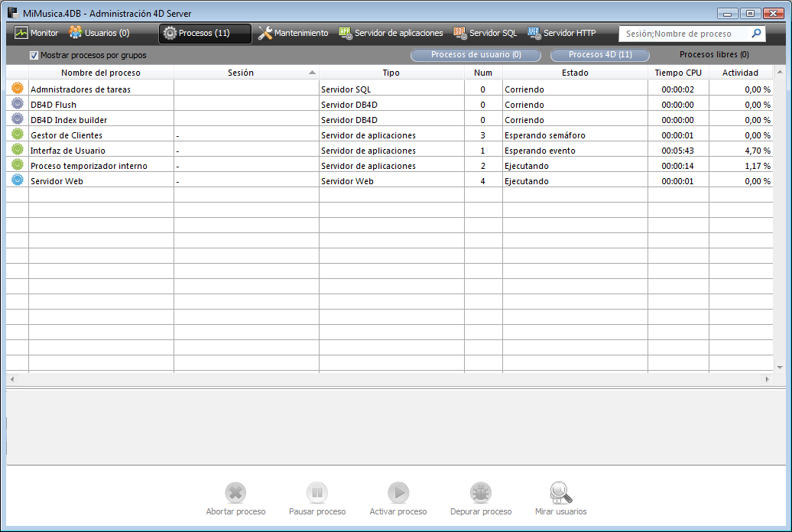Click the gear icon of DB4D Flush
792x532 pixels.
click(x=18, y=103)
